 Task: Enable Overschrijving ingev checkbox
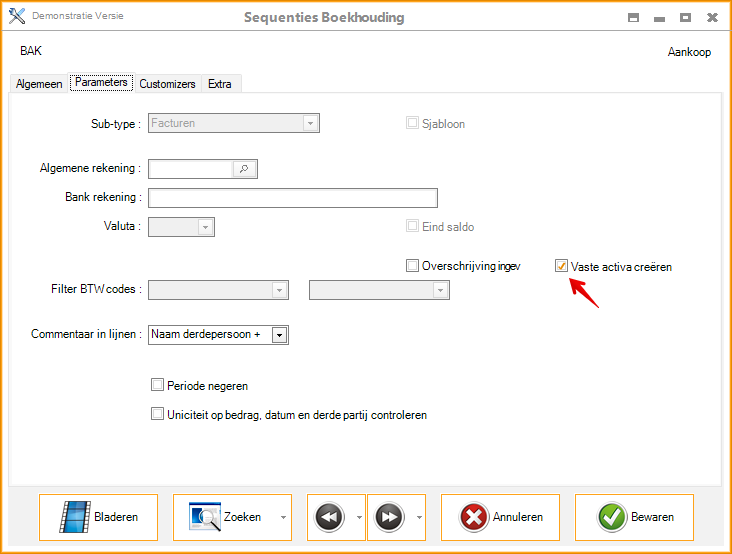[x=412, y=266]
